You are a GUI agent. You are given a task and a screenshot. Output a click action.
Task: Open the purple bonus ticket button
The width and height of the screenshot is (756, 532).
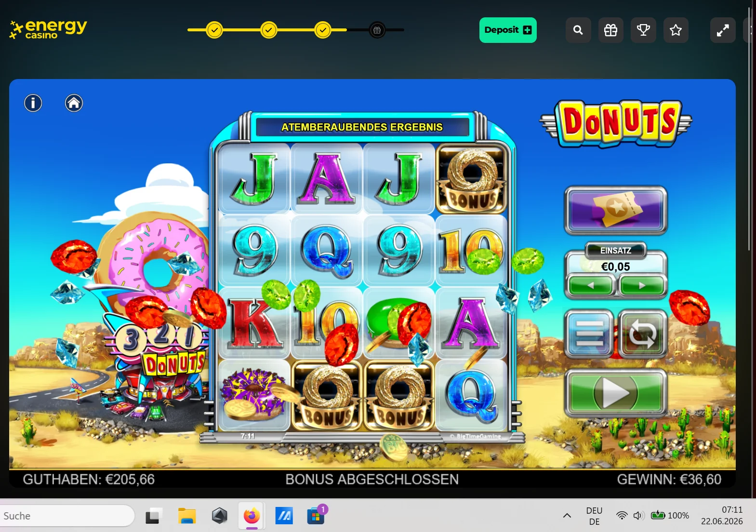[x=616, y=210]
